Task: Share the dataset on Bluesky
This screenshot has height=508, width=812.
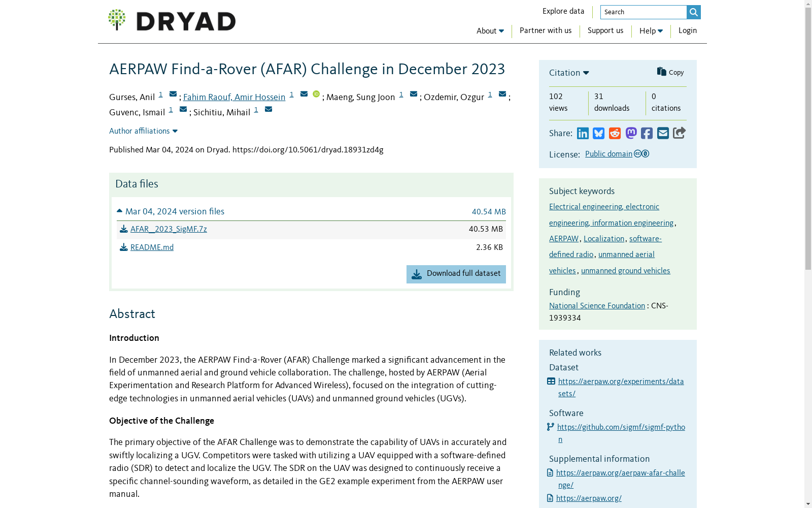Action: coord(599,133)
